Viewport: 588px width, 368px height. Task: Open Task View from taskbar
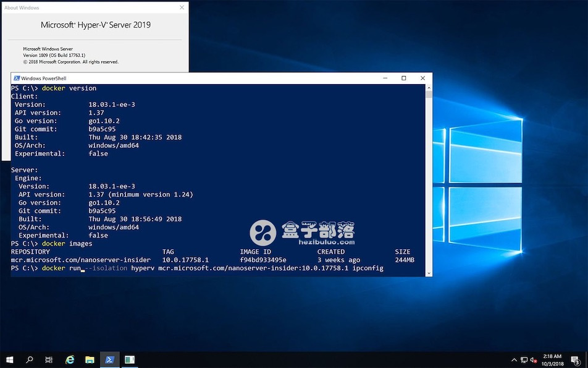49,360
